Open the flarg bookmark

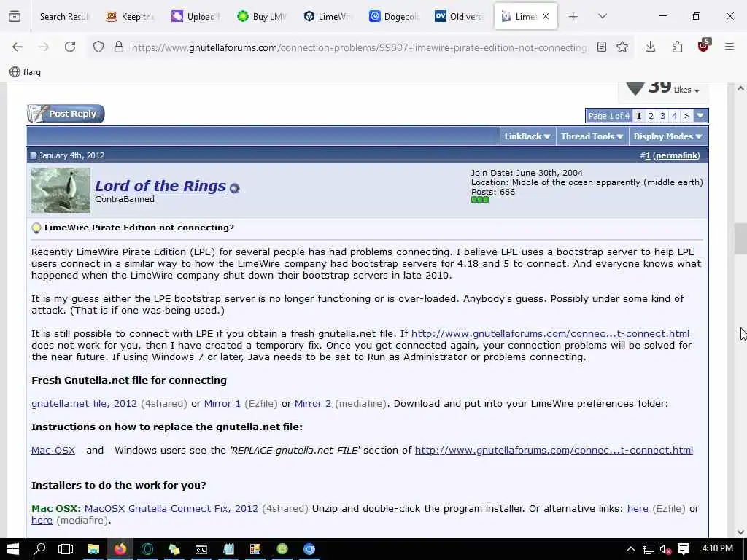coord(26,72)
